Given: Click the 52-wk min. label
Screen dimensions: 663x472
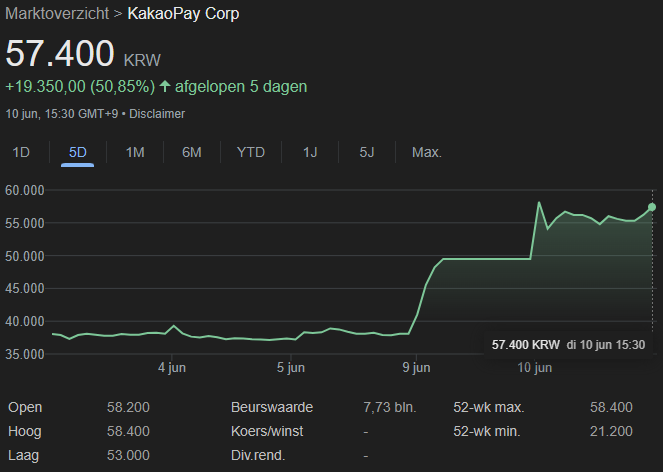Looking at the screenshot, I should tap(487, 431).
